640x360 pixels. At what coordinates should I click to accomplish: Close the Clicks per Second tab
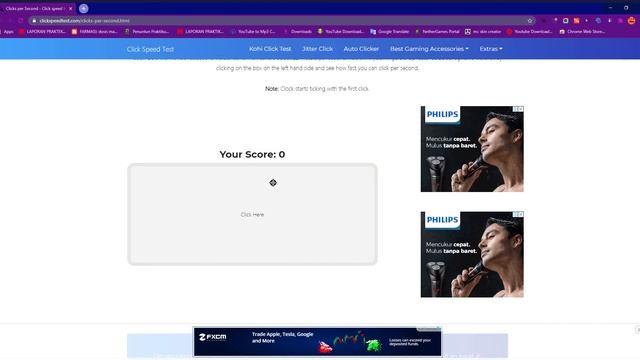point(70,9)
